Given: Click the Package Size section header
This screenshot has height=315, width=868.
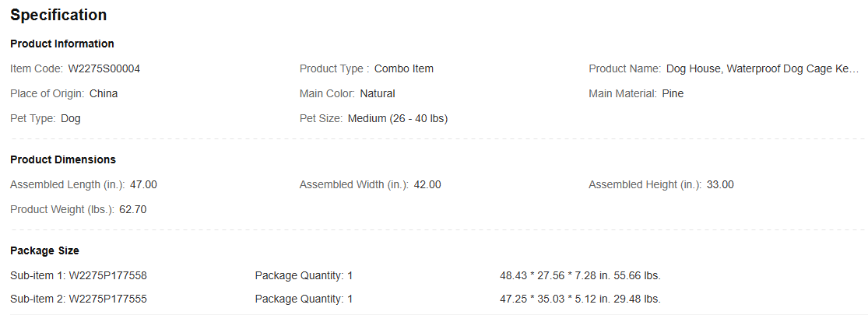Looking at the screenshot, I should (x=44, y=250).
